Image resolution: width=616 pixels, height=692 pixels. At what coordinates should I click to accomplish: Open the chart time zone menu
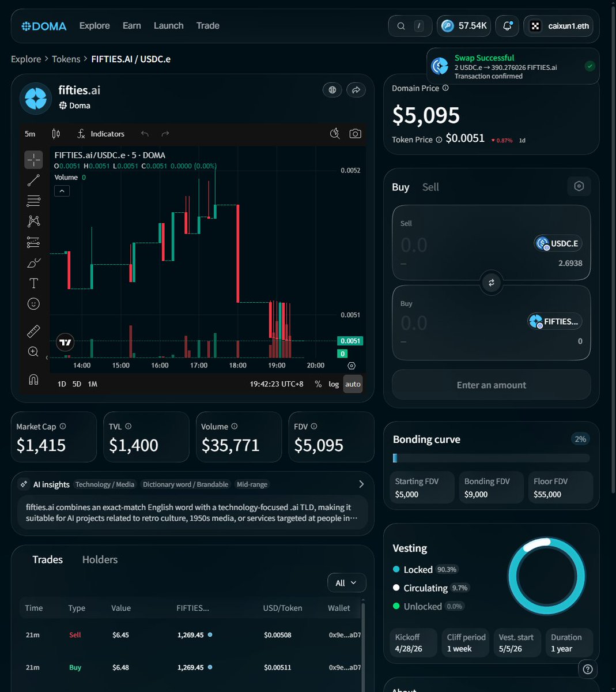tap(277, 384)
